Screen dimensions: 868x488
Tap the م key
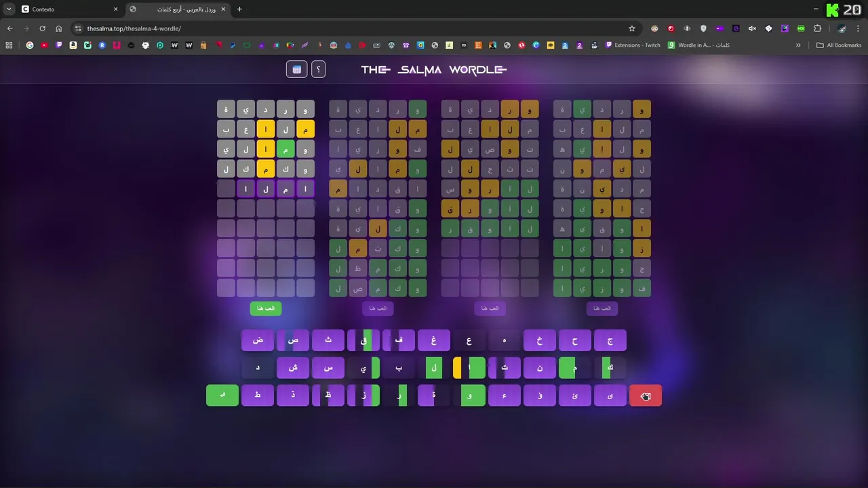point(575,368)
